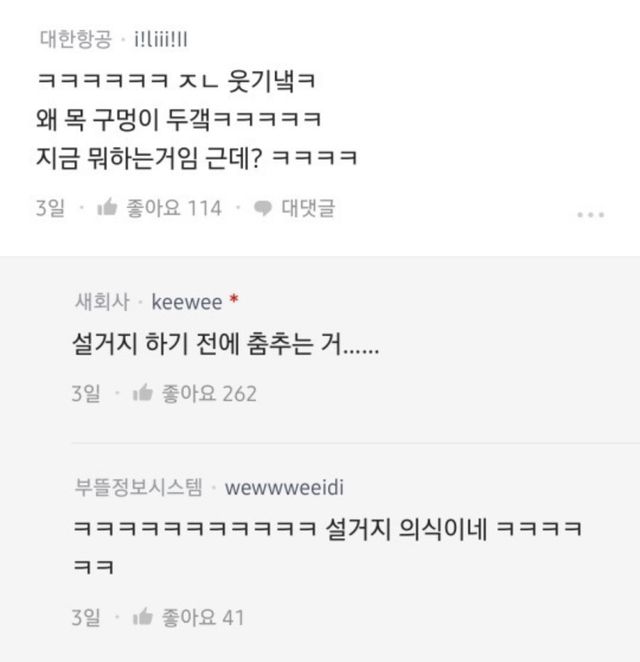Toggle like via 좋아요 262 label
The height and width of the screenshot is (662, 640).
click(209, 393)
